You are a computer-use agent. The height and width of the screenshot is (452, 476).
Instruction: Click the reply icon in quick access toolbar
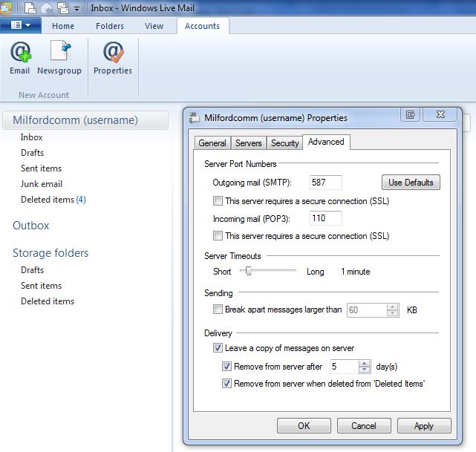pos(47,8)
